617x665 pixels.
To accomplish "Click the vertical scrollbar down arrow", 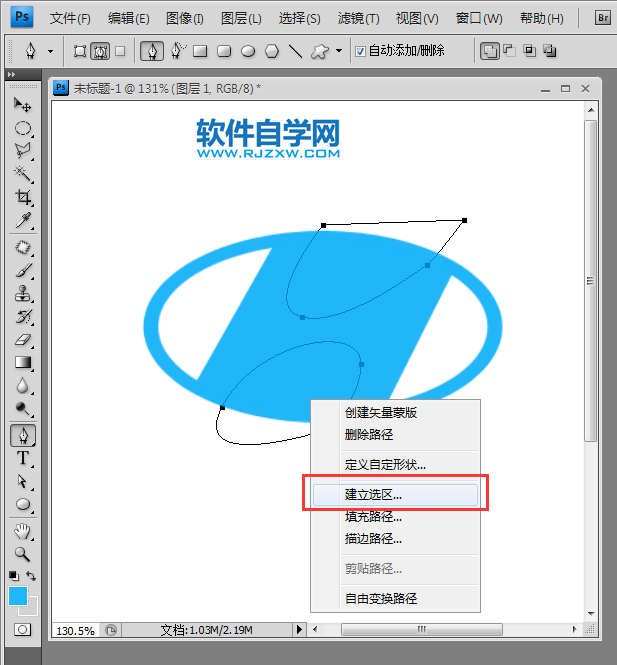I will pos(591,613).
